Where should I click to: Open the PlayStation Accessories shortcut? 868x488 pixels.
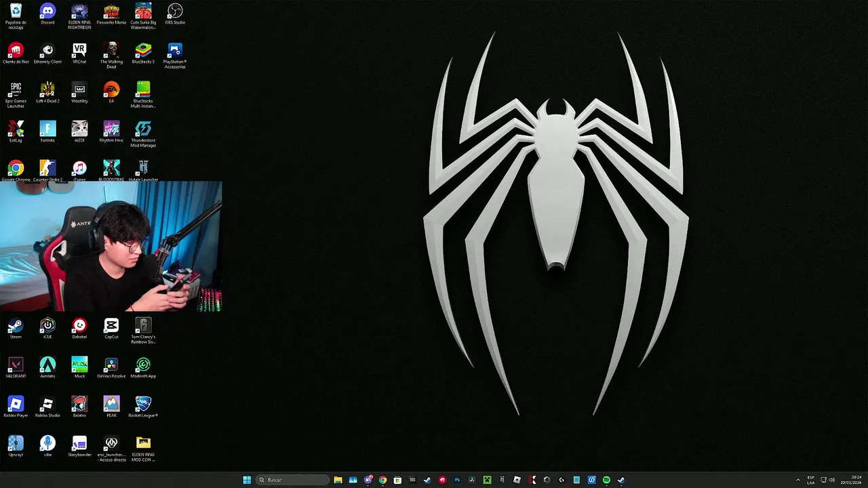pyautogui.click(x=175, y=55)
